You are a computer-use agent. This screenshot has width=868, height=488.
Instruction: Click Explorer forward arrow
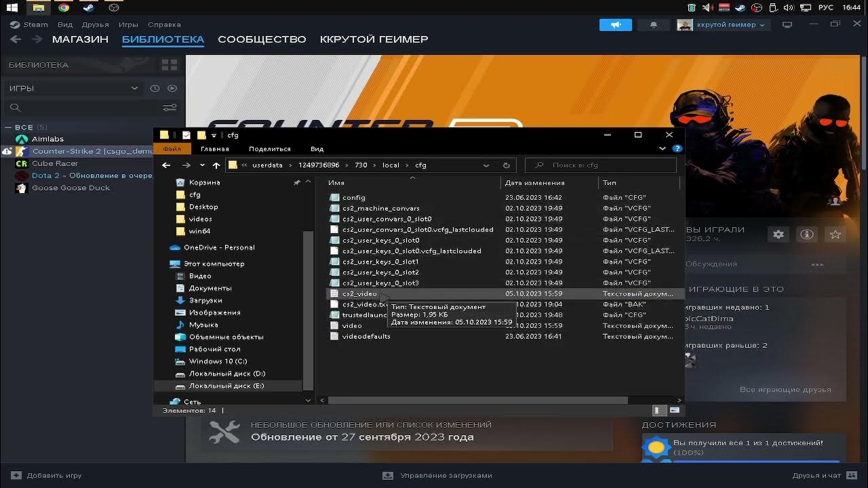[x=186, y=165]
